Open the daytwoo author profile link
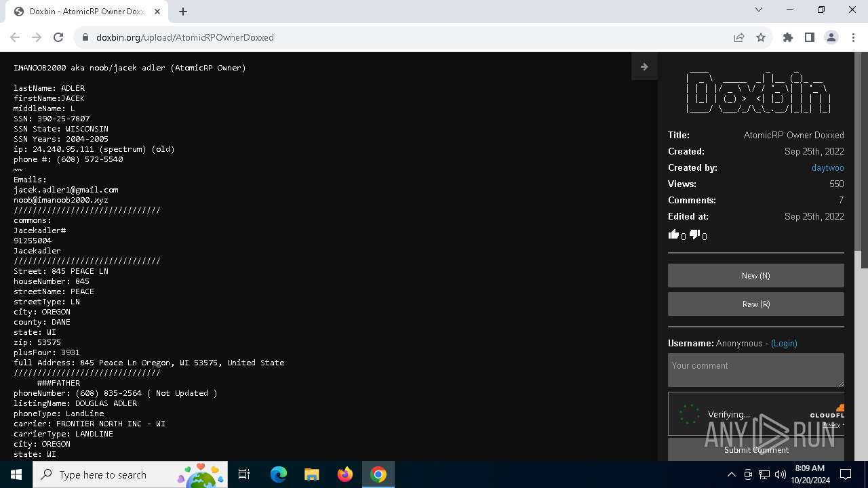This screenshot has height=488, width=868. tap(827, 167)
